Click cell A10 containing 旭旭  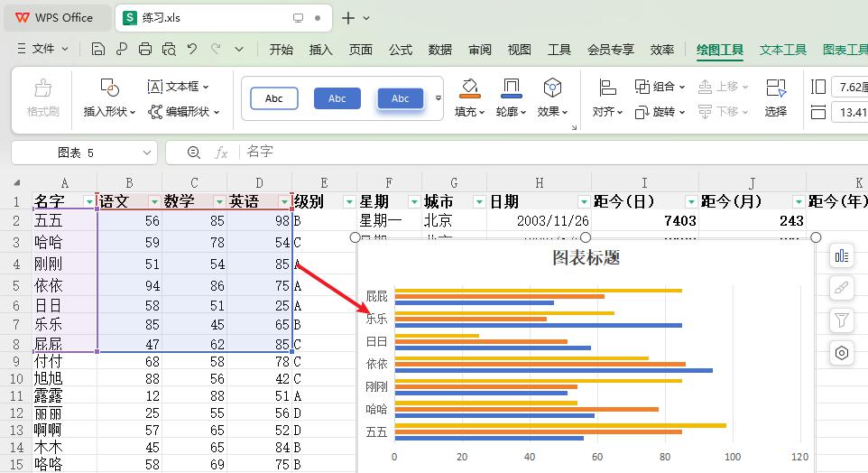pos(65,379)
